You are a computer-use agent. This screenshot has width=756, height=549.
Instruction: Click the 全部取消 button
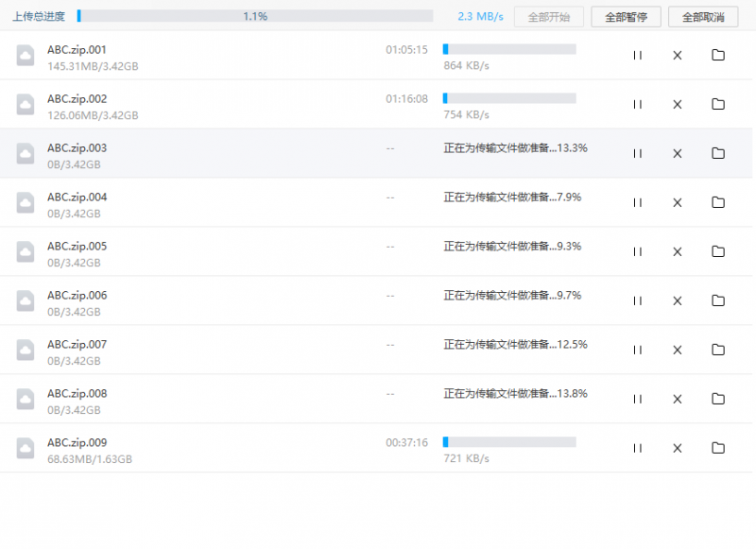tap(703, 17)
